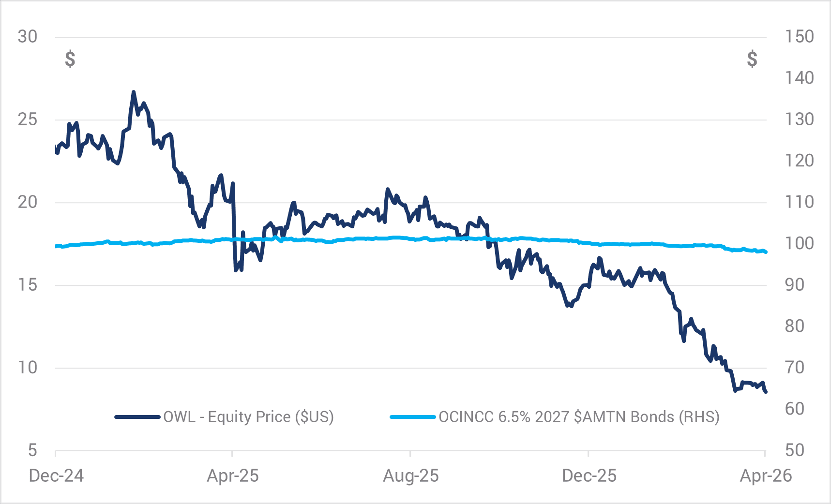Click the right axis dollar sign symbol
Screen dimensions: 831x504
[752, 59]
